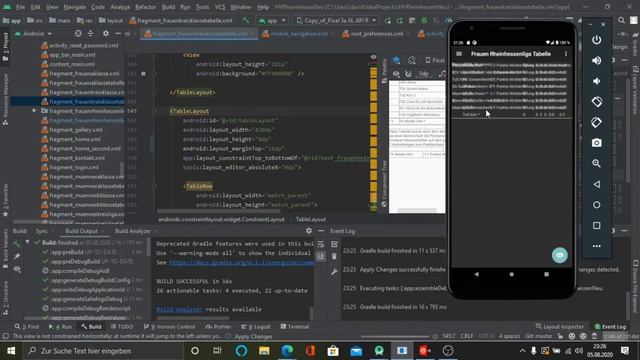Tap on-screen back button of phone

[476, 274]
